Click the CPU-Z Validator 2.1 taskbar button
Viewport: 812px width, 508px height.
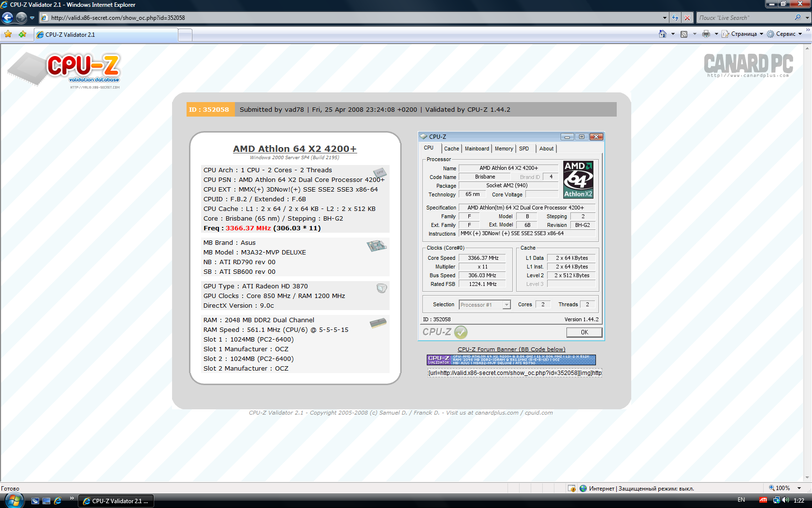click(115, 501)
